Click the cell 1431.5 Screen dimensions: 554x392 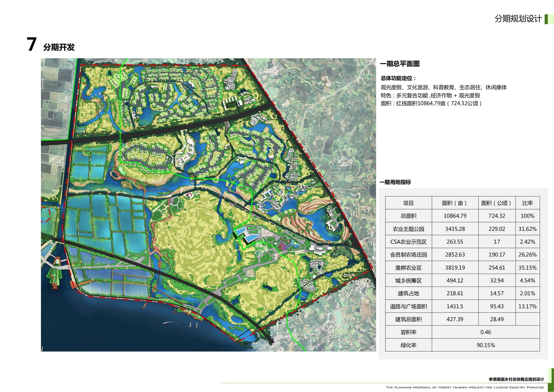(455, 307)
